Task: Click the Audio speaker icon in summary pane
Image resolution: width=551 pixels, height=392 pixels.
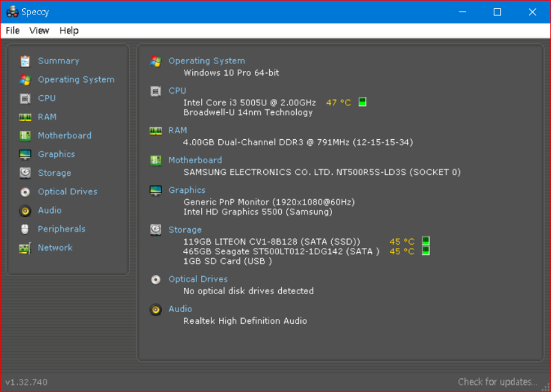Action: pyautogui.click(x=156, y=310)
